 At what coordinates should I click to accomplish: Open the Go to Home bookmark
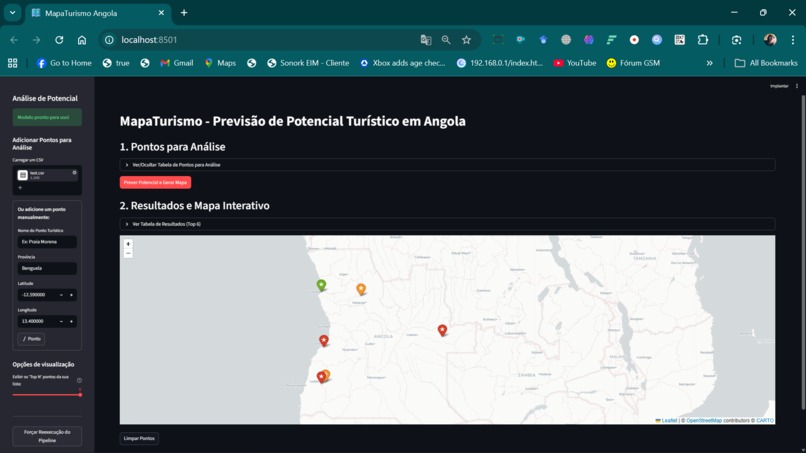coord(64,63)
